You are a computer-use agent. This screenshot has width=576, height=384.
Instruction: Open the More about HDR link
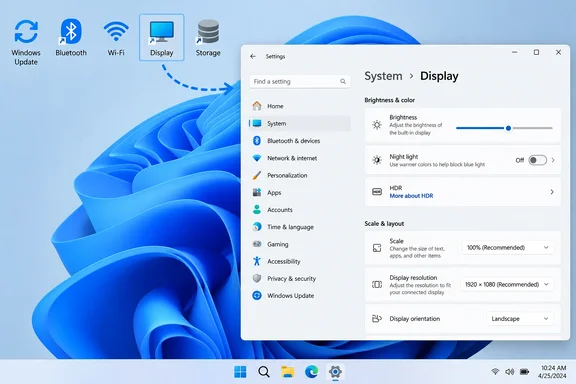(411, 196)
